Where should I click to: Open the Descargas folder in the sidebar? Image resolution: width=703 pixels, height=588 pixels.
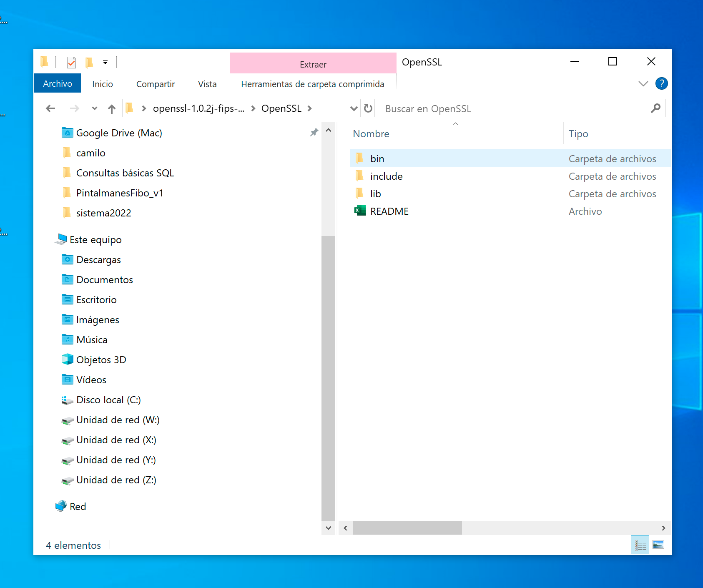point(98,259)
